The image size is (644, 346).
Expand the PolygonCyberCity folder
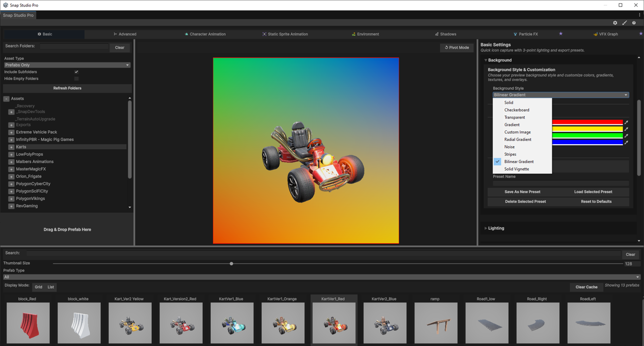[11, 184]
